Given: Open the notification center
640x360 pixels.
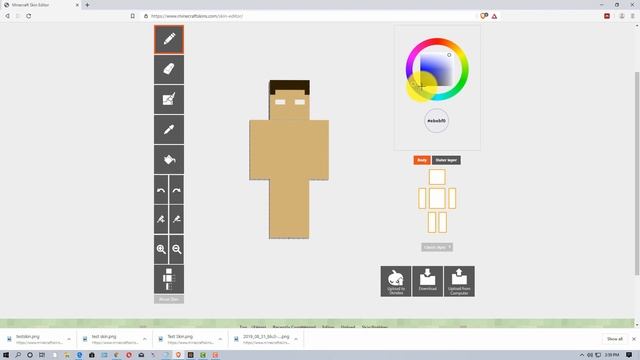Looking at the screenshot, I should pyautogui.click(x=629, y=355).
